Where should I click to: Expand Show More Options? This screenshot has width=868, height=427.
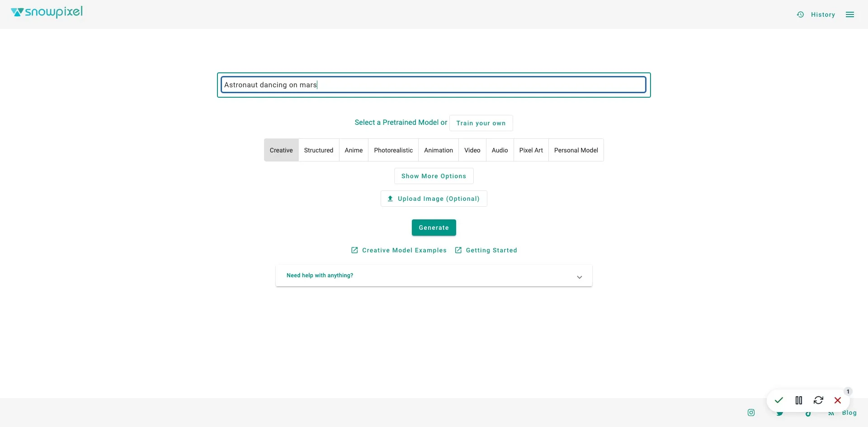434,176
